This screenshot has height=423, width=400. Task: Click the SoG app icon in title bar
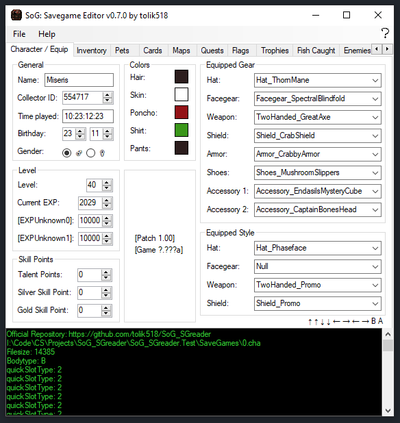pos(17,15)
